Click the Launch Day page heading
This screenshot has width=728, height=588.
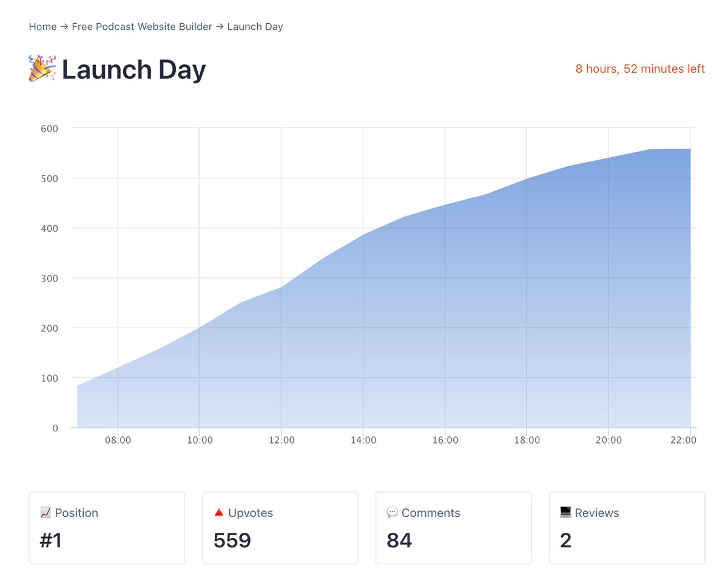(x=133, y=70)
